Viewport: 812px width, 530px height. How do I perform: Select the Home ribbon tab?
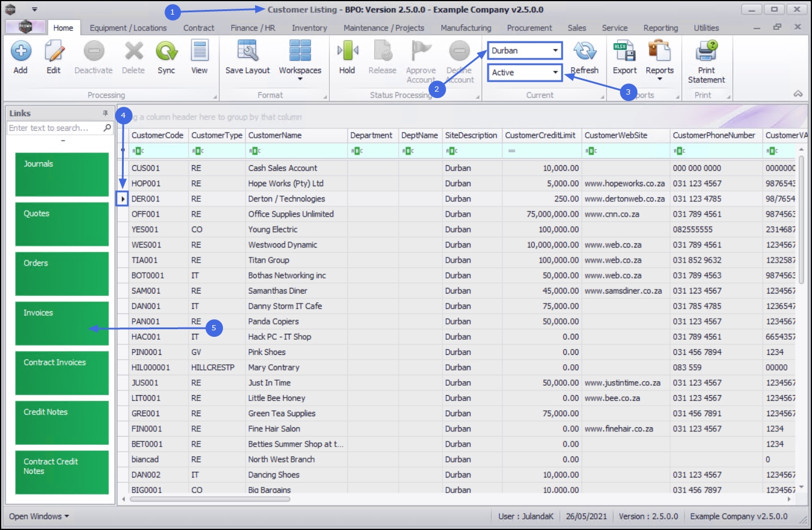tap(63, 27)
